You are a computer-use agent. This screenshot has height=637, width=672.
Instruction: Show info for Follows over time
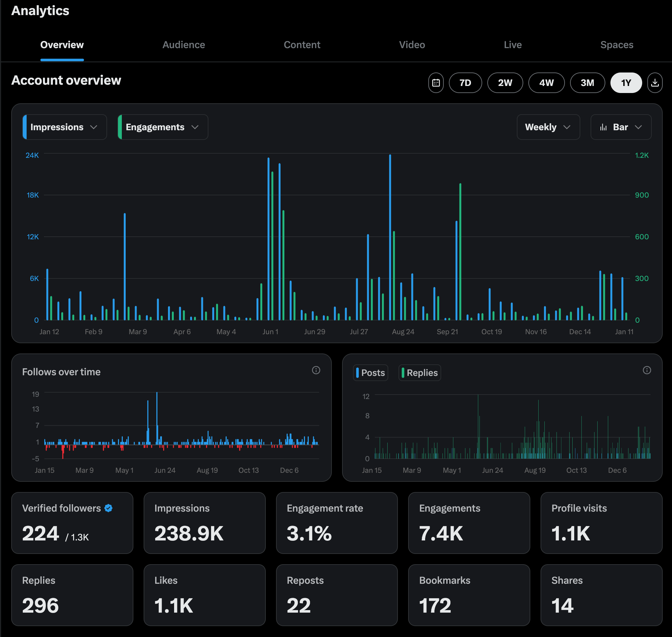tap(316, 370)
